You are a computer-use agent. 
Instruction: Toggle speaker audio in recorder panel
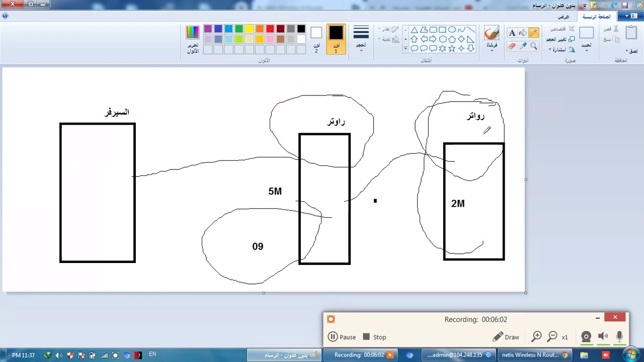[603, 337]
